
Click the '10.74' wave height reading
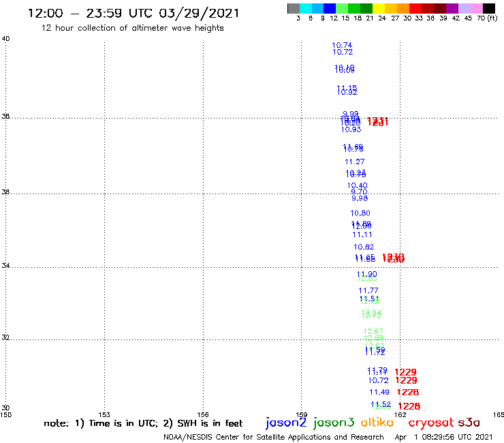[x=342, y=45]
